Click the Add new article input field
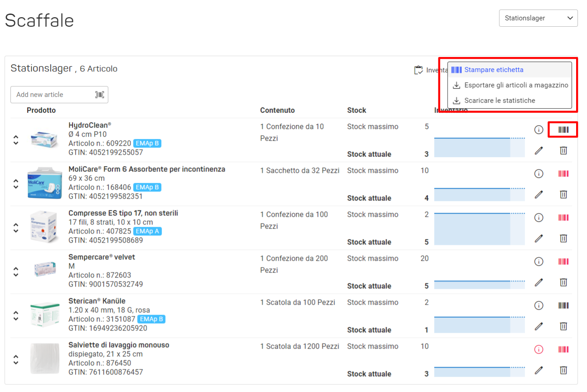 point(59,95)
